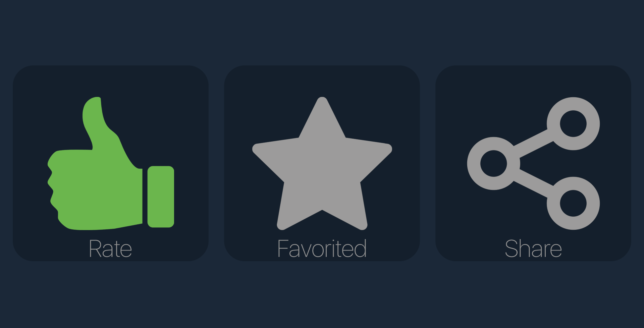
Task: Select the Rate tile
Action: click(x=111, y=163)
